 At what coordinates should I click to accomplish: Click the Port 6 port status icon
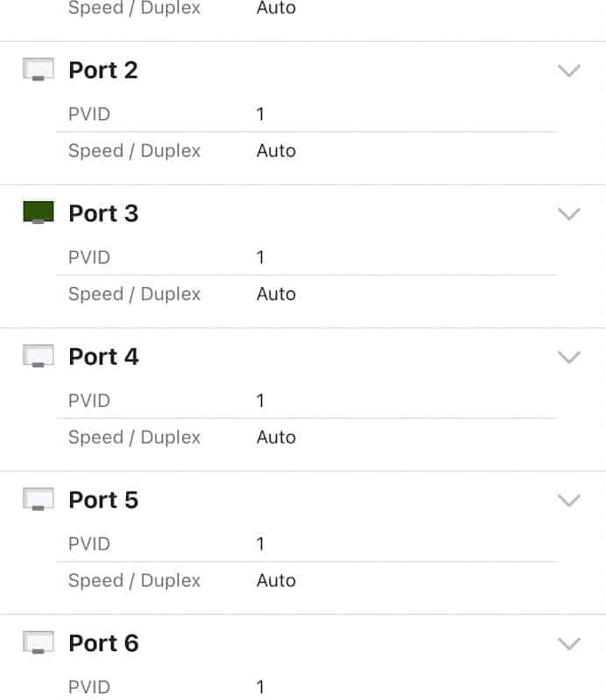[x=39, y=642]
